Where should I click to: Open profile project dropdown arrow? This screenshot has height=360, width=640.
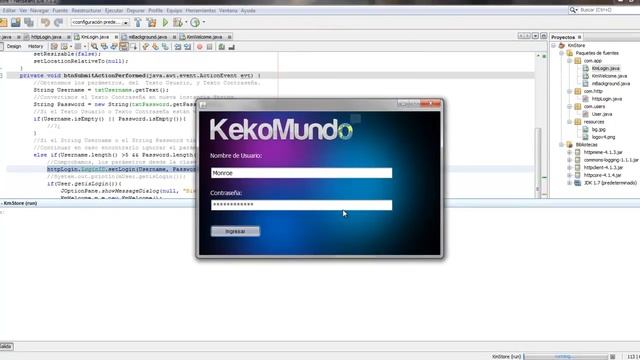click(x=204, y=22)
